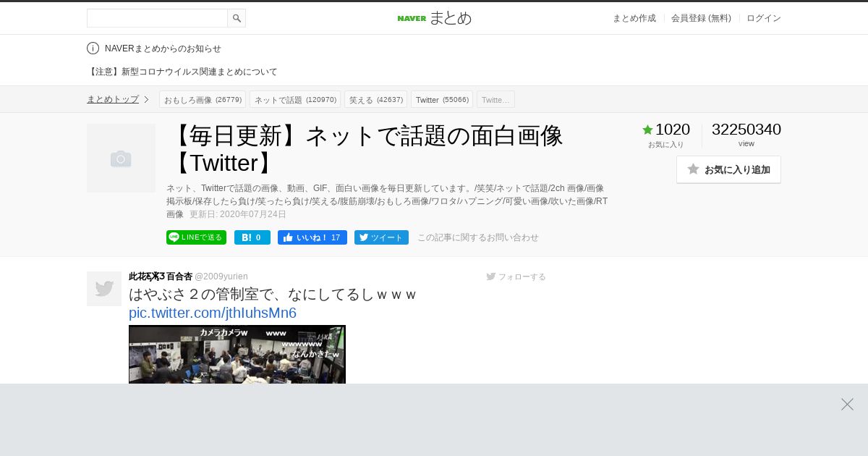868x456 pixels.
Task: Click the article placeholder camera thumbnail
Action: point(121,158)
